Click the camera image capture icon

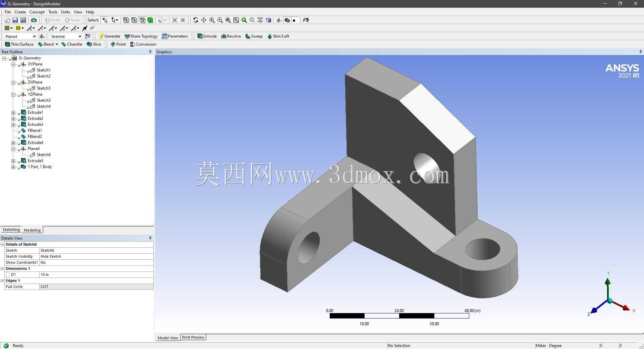point(34,20)
